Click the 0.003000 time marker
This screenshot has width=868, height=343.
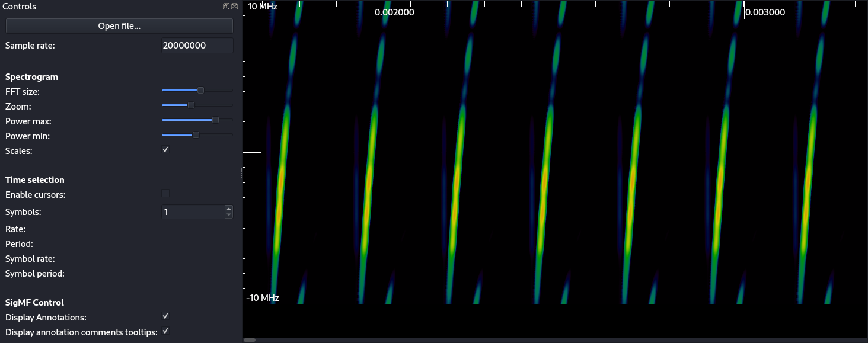(x=765, y=12)
